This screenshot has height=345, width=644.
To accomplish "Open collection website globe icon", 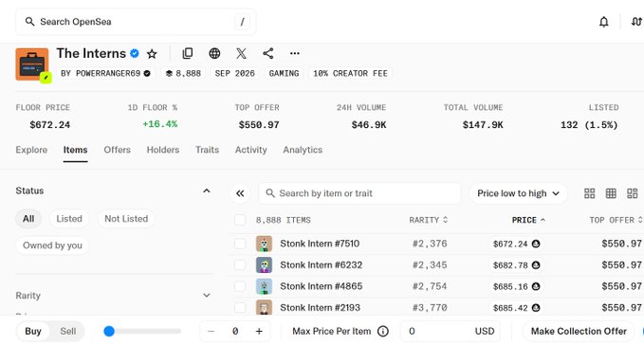I will tap(214, 53).
